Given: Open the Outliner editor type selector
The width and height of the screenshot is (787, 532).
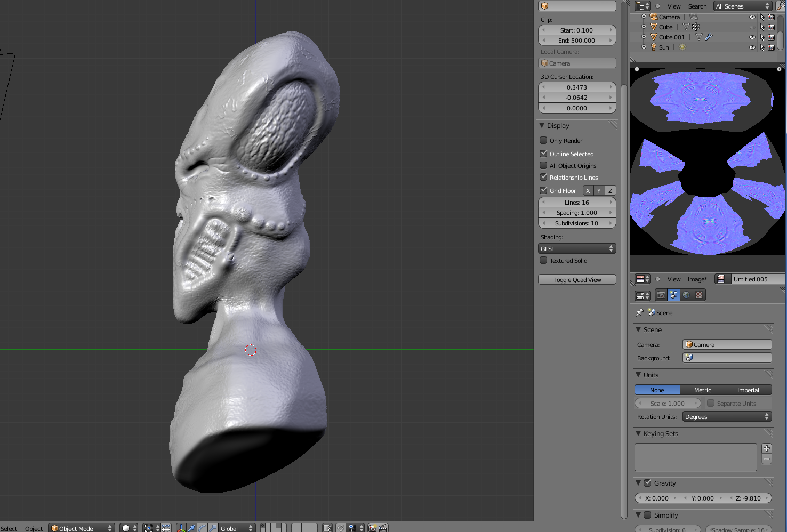Looking at the screenshot, I should [x=643, y=6].
